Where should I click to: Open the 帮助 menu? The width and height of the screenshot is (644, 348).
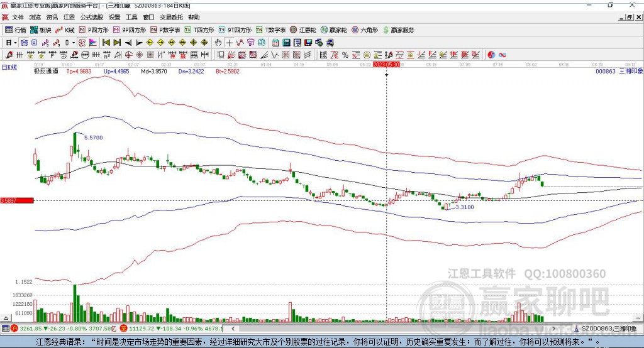pyautogui.click(x=194, y=17)
